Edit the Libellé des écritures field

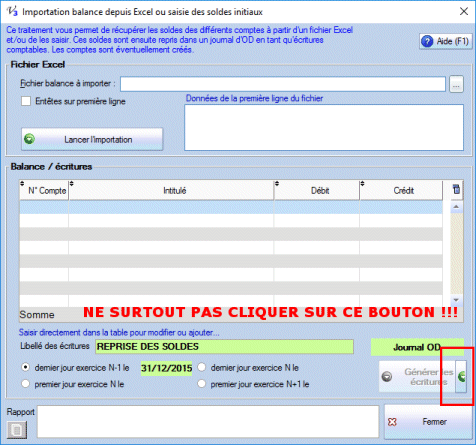point(224,347)
